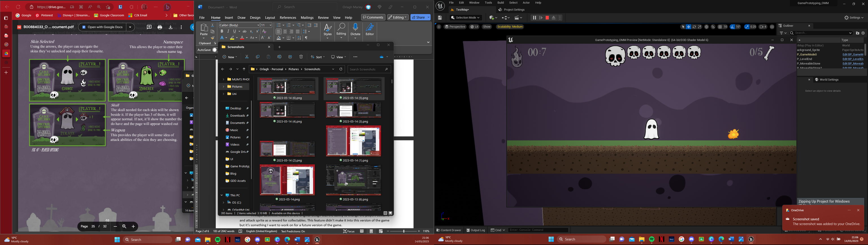Open the Output Log in Unreal

[476, 230]
